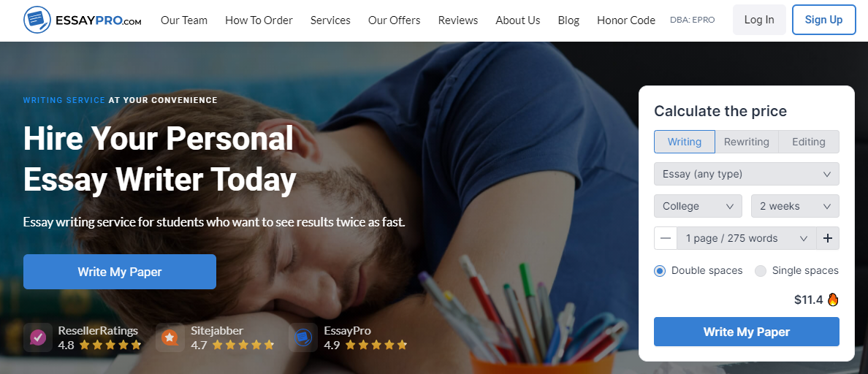
Task: Click the EssayPro rating badge icon
Action: click(303, 337)
